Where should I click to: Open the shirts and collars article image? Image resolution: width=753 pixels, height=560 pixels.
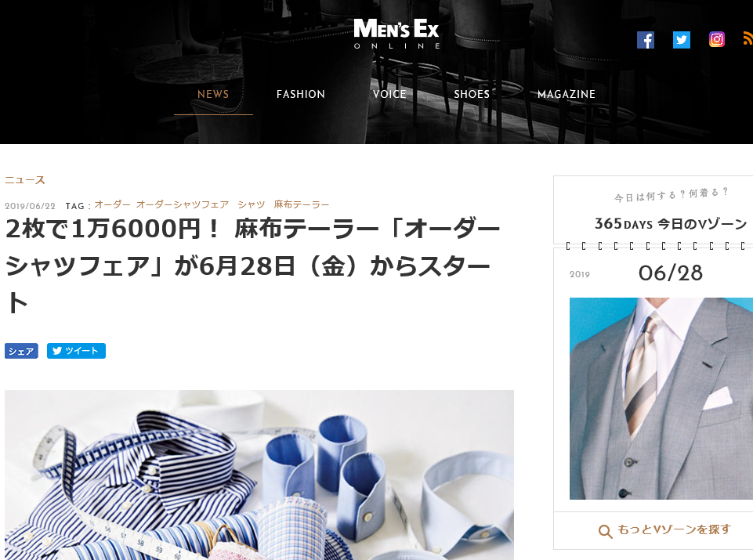pos(259,475)
